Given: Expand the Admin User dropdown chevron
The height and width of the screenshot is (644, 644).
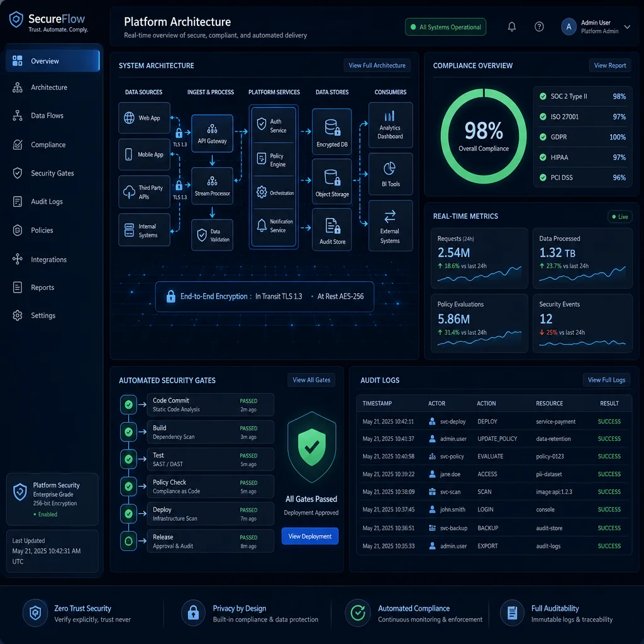Looking at the screenshot, I should tap(627, 26).
